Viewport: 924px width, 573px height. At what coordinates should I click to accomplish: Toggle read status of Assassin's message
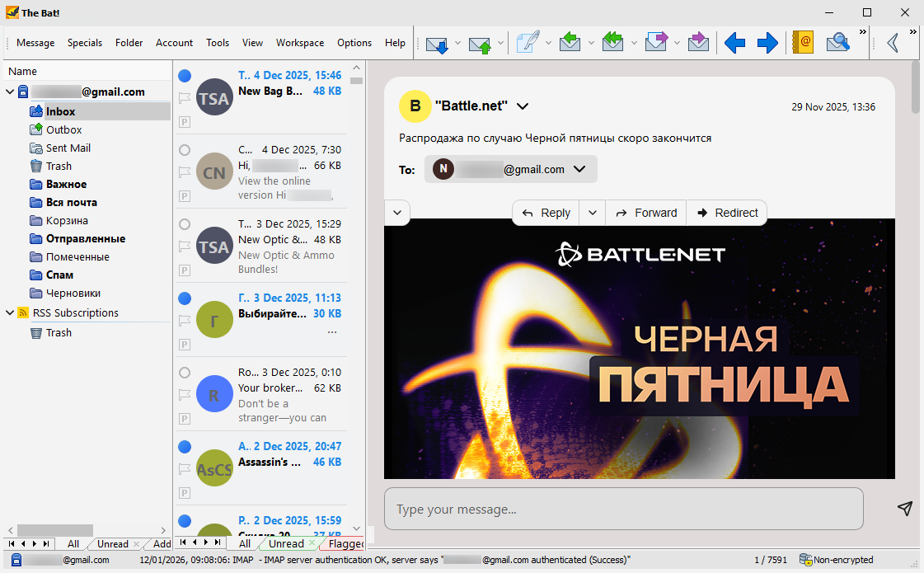185,447
